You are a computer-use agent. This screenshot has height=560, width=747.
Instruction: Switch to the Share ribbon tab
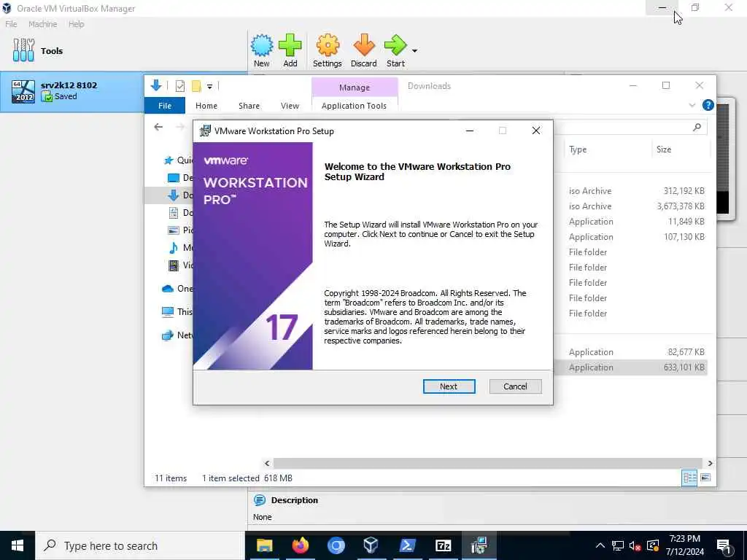[x=249, y=106]
